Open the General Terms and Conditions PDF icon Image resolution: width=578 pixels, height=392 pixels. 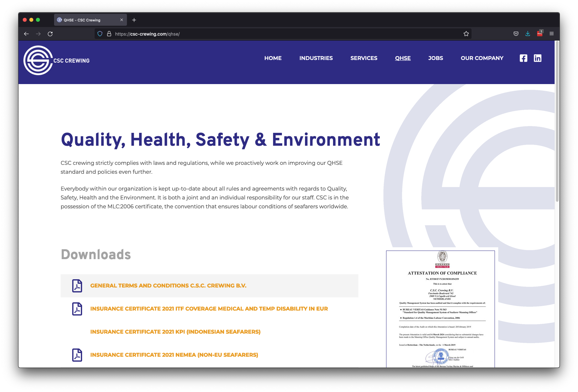pyautogui.click(x=77, y=286)
